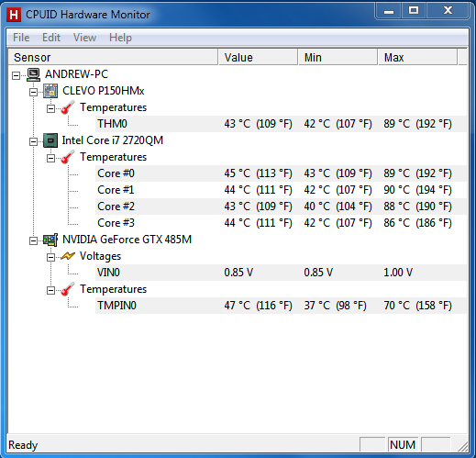Click the CLEVO P150HMx motherboard icon
Viewport: 476px width, 458px height.
50,91
